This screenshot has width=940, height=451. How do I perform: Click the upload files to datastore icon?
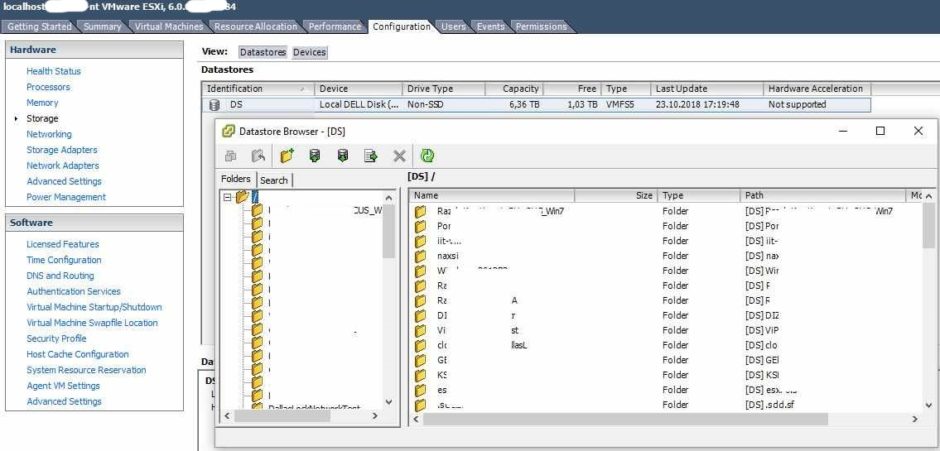(x=314, y=156)
